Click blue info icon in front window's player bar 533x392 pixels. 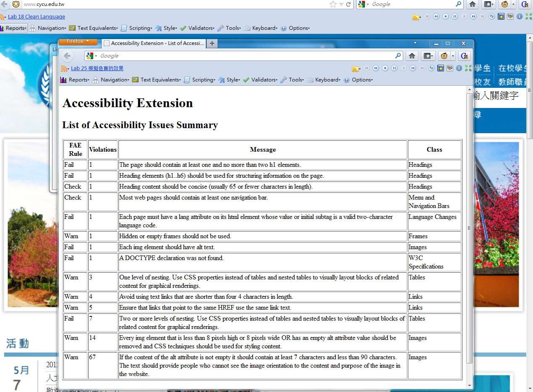click(459, 68)
